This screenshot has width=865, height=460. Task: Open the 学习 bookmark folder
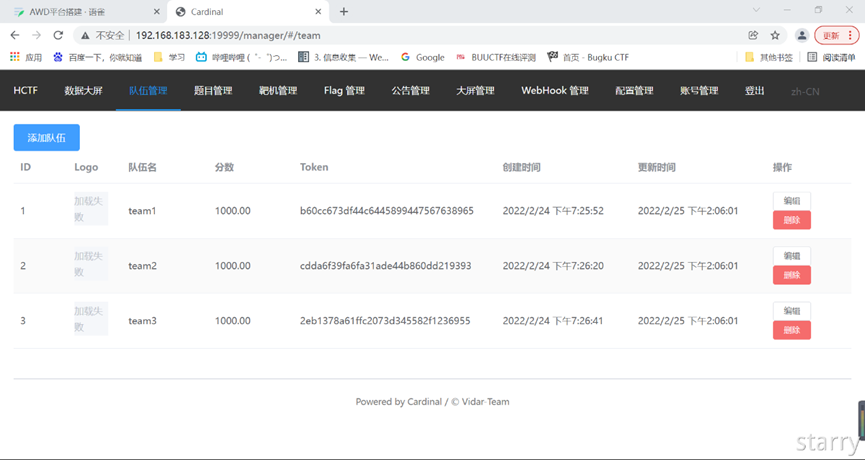coord(169,57)
